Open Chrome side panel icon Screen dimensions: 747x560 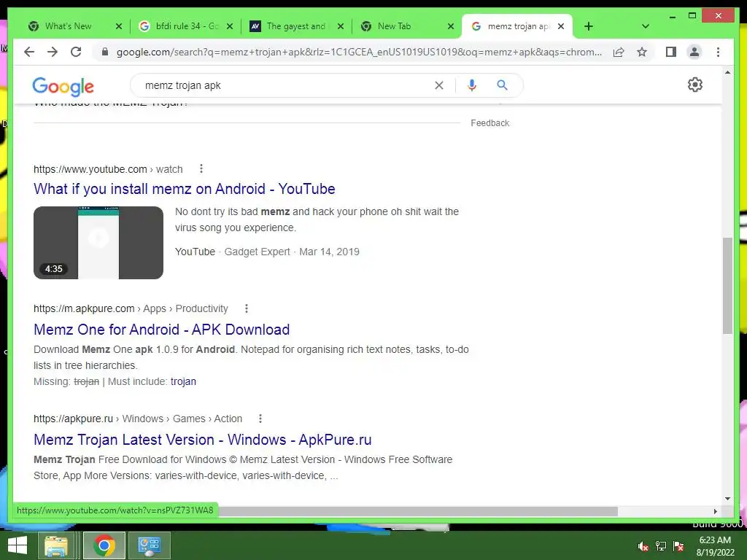671,52
